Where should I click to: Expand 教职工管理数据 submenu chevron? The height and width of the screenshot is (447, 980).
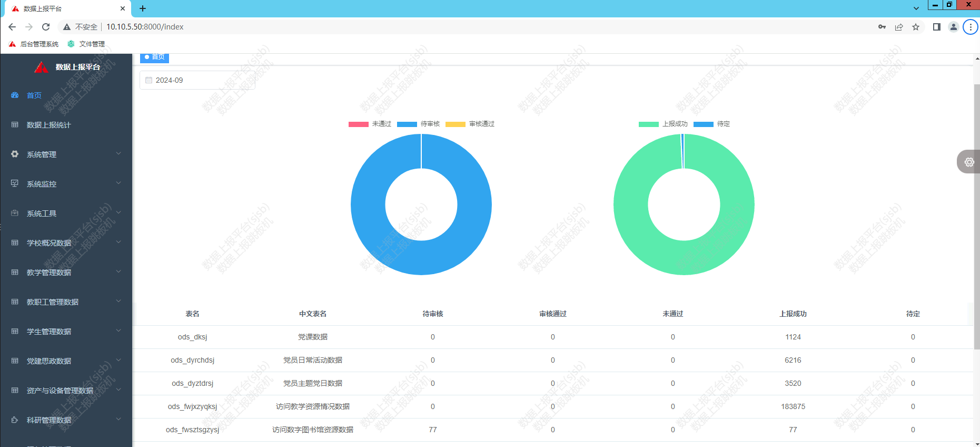tap(118, 301)
